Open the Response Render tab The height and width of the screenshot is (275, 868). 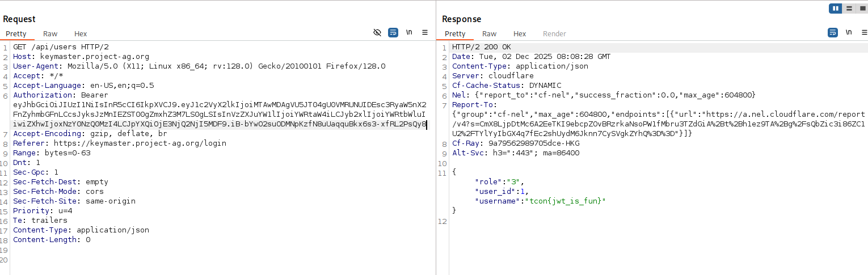(554, 34)
